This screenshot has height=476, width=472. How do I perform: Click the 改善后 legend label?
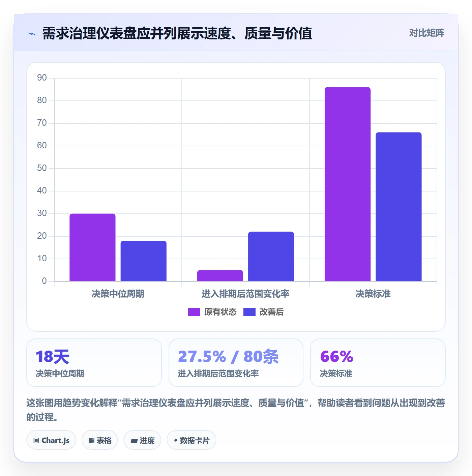271,312
